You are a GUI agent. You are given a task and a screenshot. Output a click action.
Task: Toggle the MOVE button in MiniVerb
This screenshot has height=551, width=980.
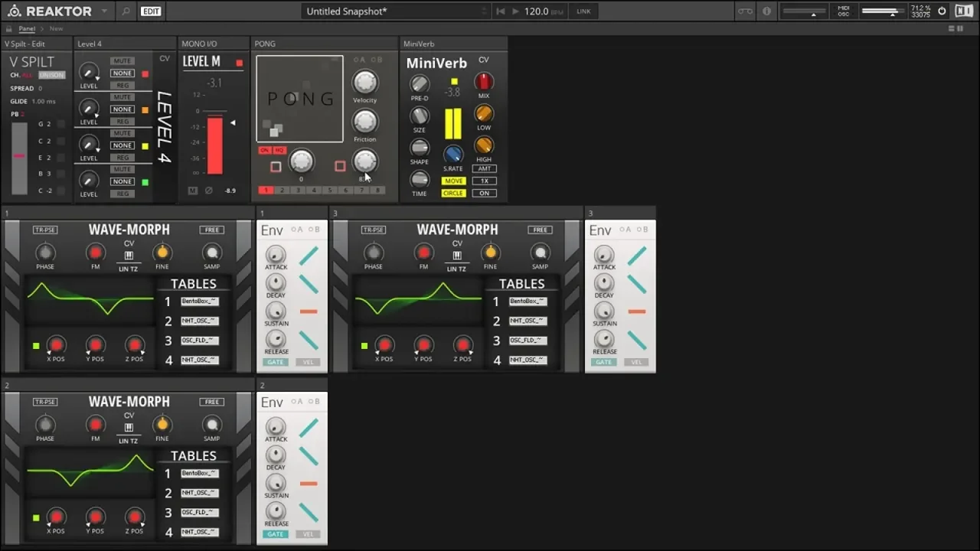(453, 181)
